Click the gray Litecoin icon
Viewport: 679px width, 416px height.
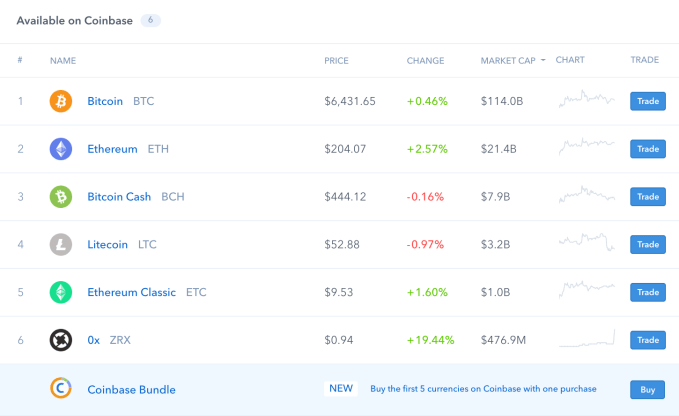61,244
